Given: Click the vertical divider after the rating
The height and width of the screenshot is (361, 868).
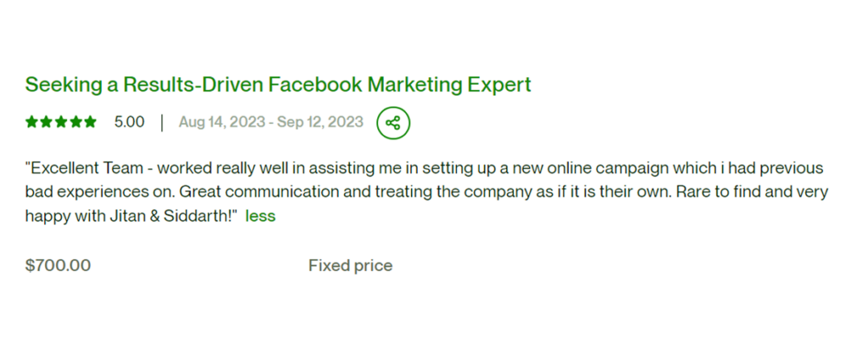Looking at the screenshot, I should click(x=162, y=122).
